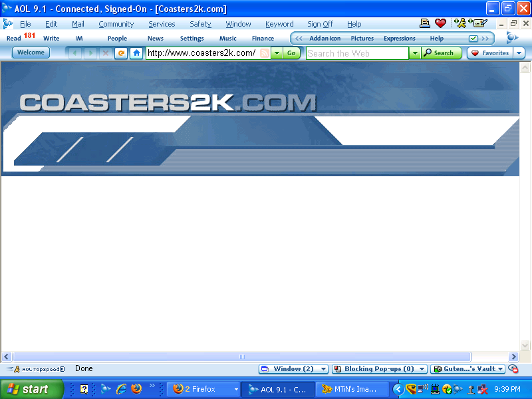Click the router-style network tray icon
The image size is (532, 399).
pos(435,389)
